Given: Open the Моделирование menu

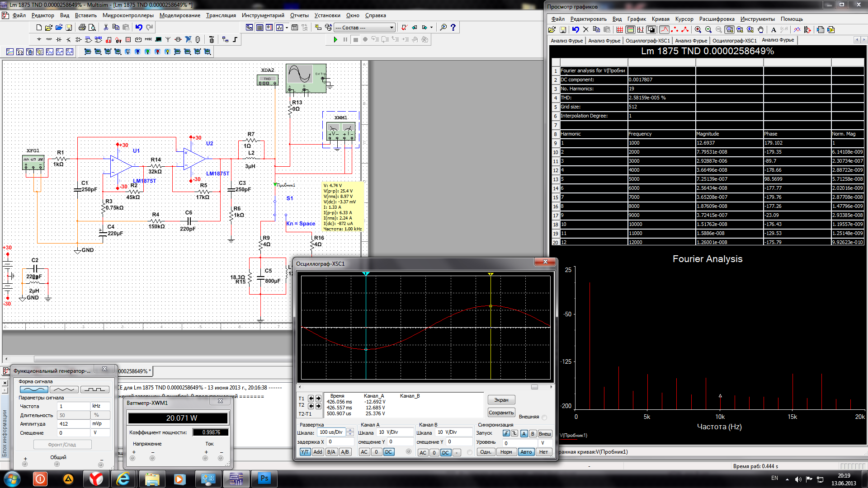Looking at the screenshot, I should click(179, 15).
